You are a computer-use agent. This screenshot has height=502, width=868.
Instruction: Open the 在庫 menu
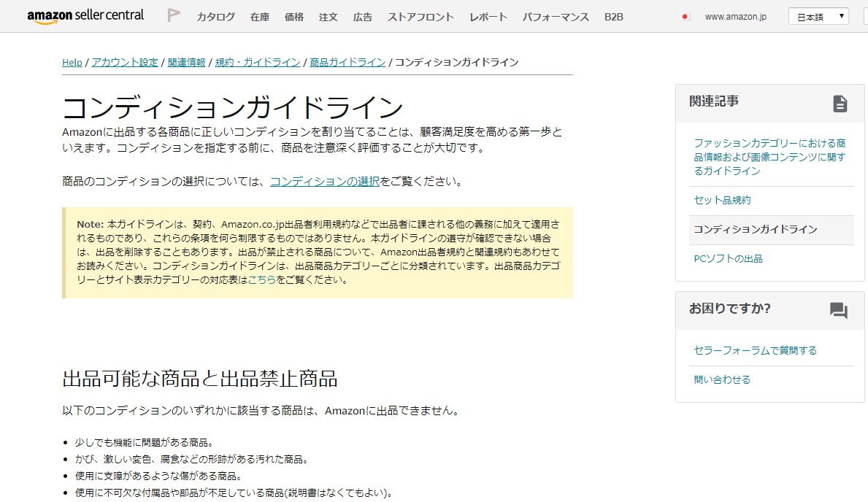tap(260, 18)
